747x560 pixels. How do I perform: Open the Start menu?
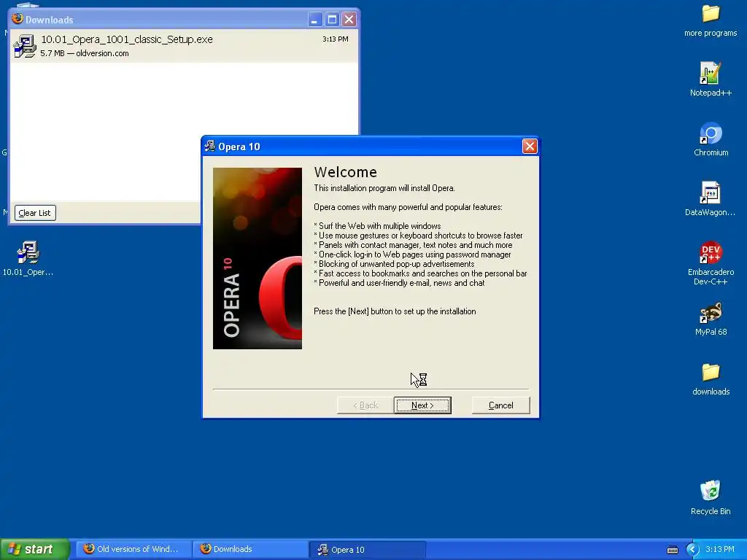tap(35, 550)
